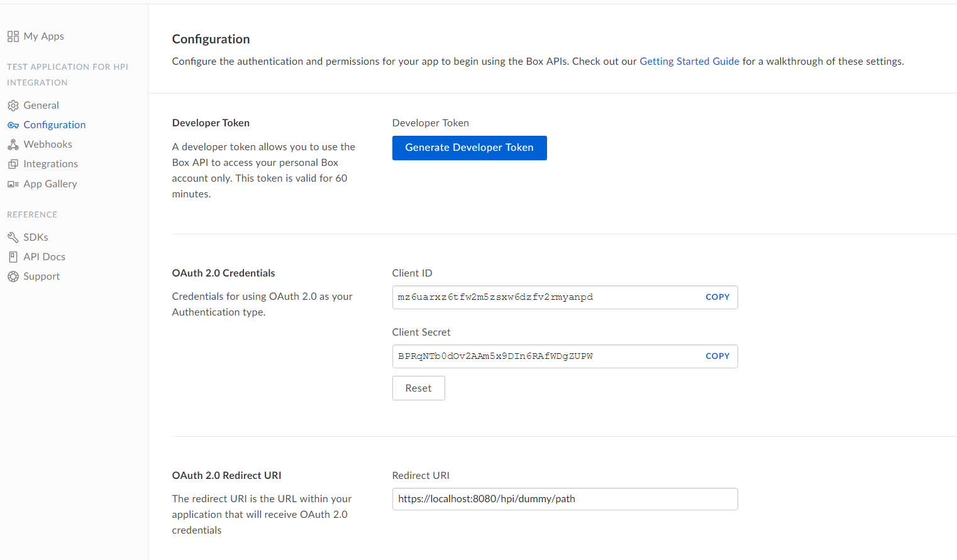957x560 pixels.
Task: Click the Integrations icon in sidebar
Action: [13, 164]
